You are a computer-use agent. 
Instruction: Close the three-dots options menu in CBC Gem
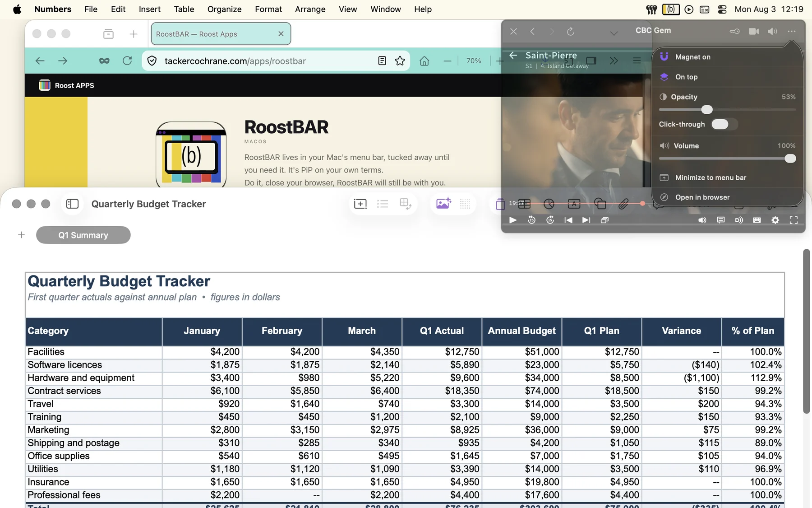792,31
